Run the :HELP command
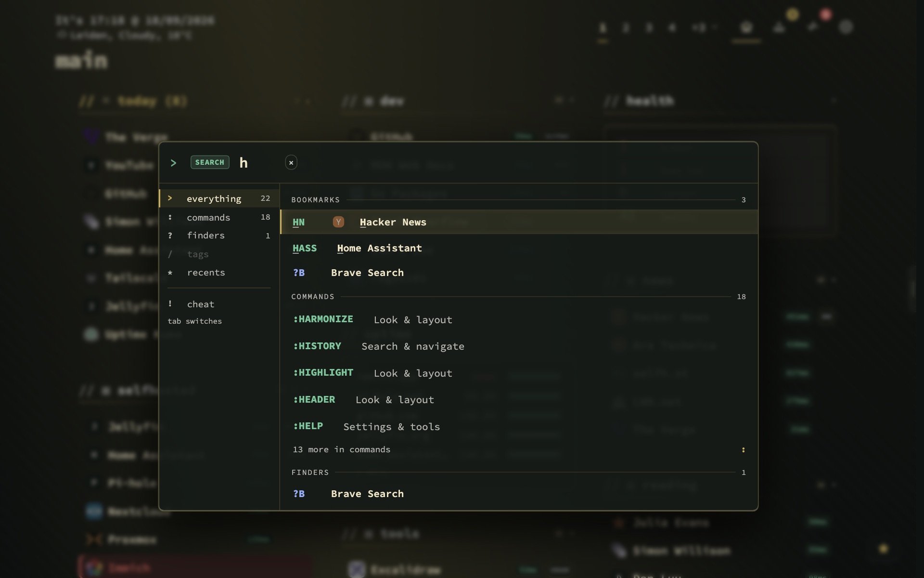The height and width of the screenshot is (578, 924). click(519, 427)
